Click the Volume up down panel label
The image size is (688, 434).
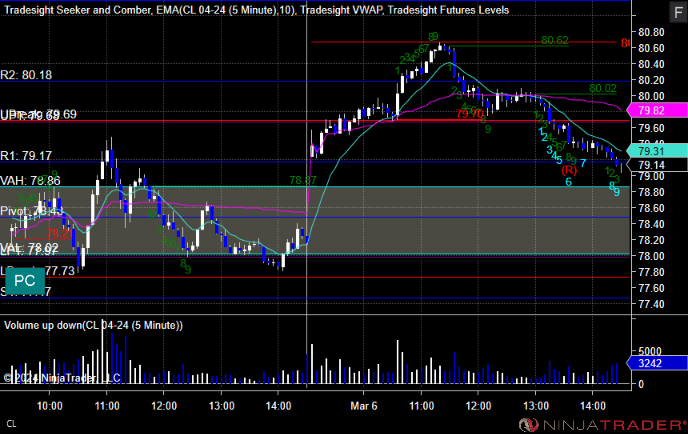click(x=93, y=325)
